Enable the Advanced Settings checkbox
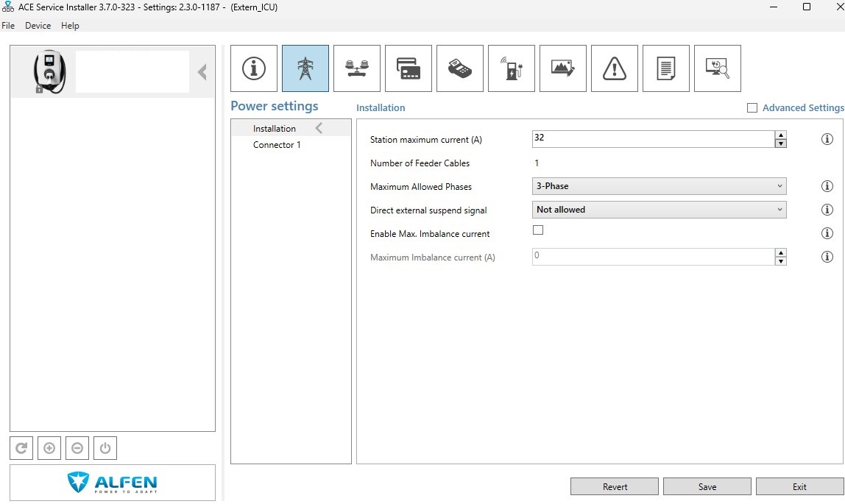The height and width of the screenshot is (504, 845). coord(752,107)
